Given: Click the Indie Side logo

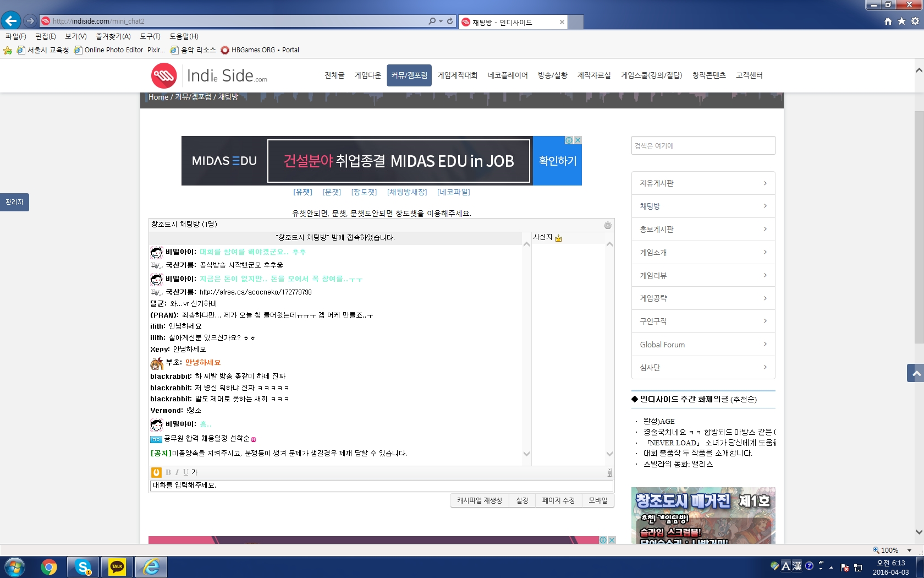Looking at the screenshot, I should [209, 75].
